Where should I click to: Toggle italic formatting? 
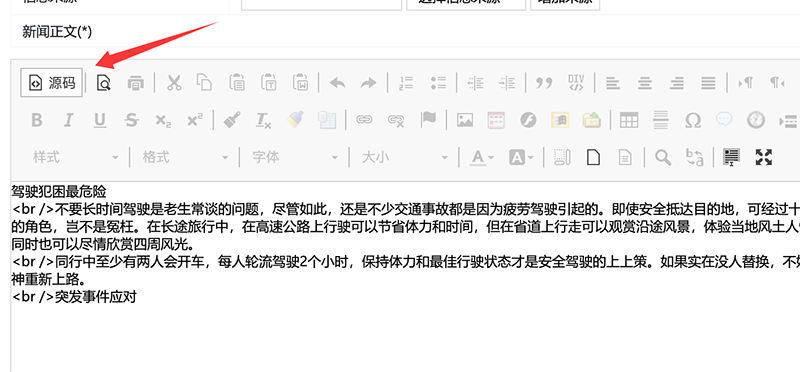click(68, 120)
